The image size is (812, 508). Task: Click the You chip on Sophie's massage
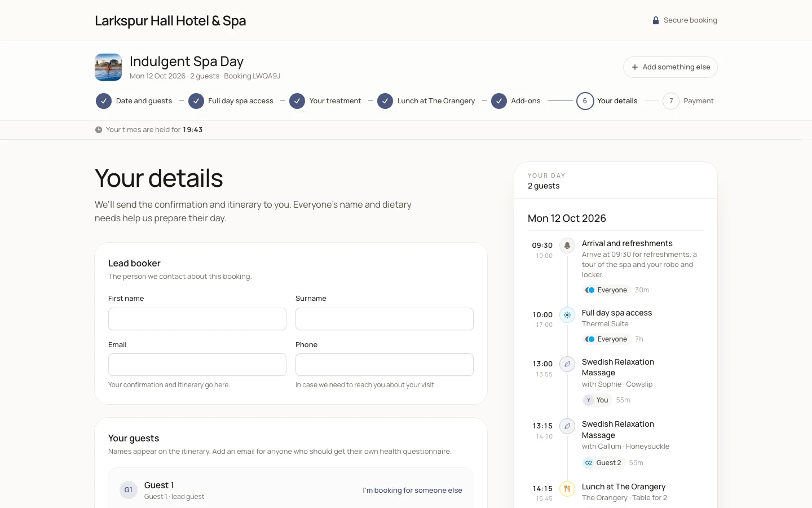(x=597, y=400)
